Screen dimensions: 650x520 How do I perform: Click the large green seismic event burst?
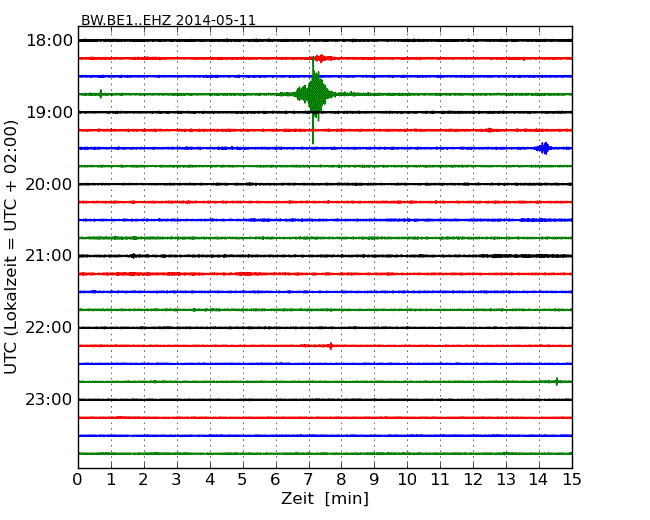tap(315, 94)
